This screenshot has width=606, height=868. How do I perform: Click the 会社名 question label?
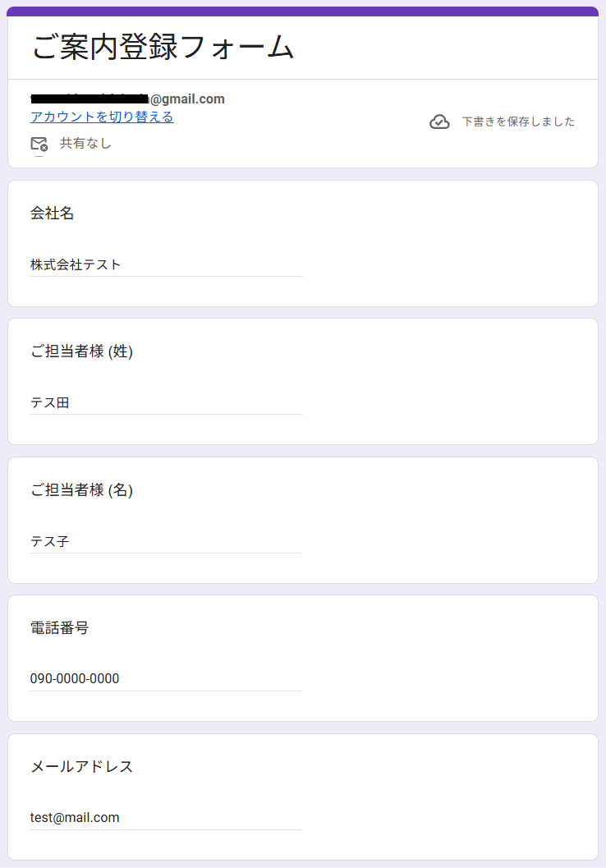point(53,214)
